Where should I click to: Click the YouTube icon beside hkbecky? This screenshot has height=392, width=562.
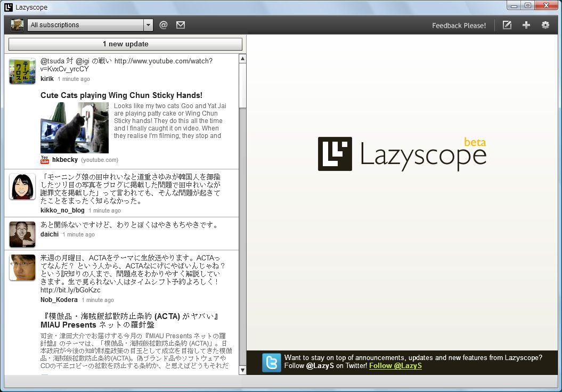[44, 159]
